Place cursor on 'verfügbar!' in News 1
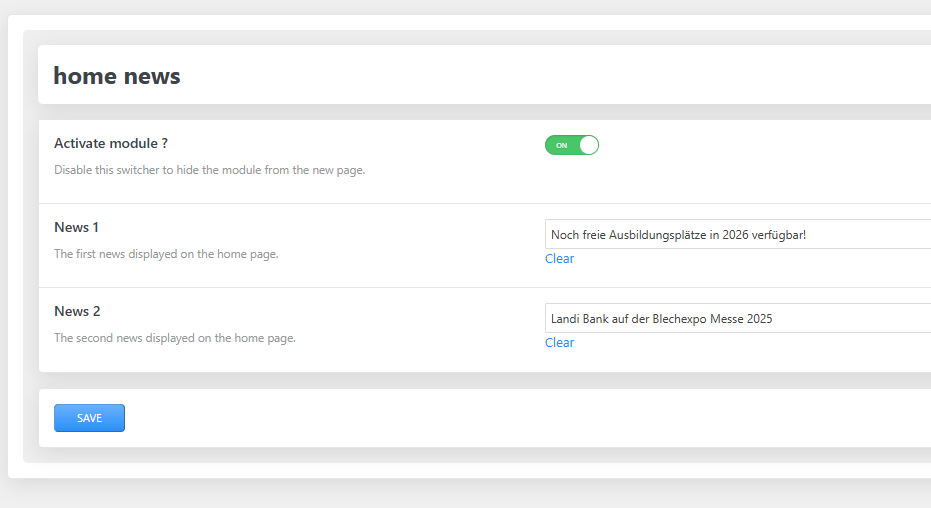This screenshot has height=508, width=931. click(777, 235)
